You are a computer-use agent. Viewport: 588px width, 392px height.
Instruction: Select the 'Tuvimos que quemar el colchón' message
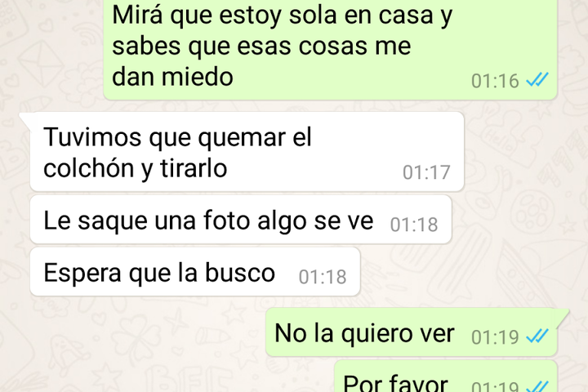click(x=247, y=152)
